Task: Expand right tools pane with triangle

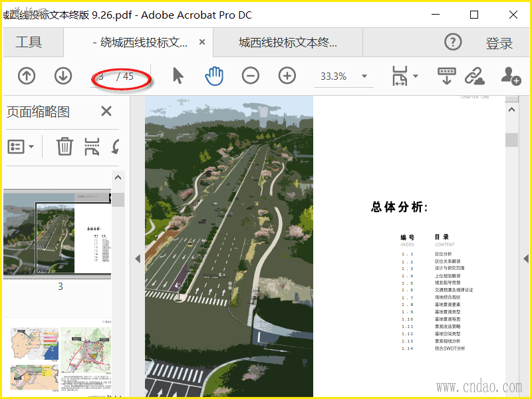Action: (x=525, y=259)
